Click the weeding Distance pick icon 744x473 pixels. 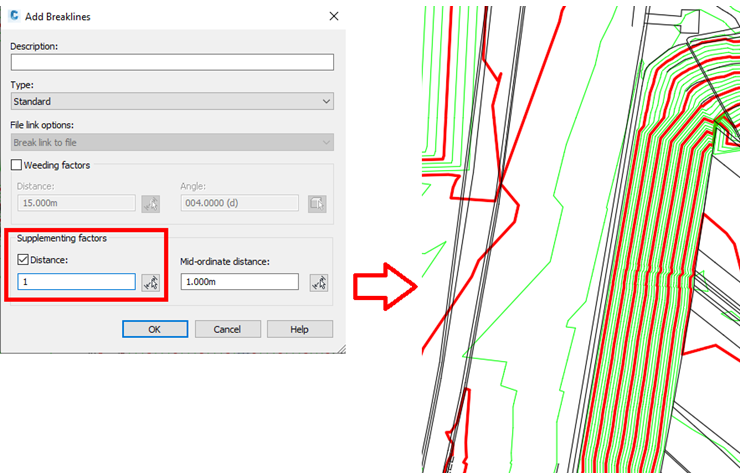(x=150, y=204)
